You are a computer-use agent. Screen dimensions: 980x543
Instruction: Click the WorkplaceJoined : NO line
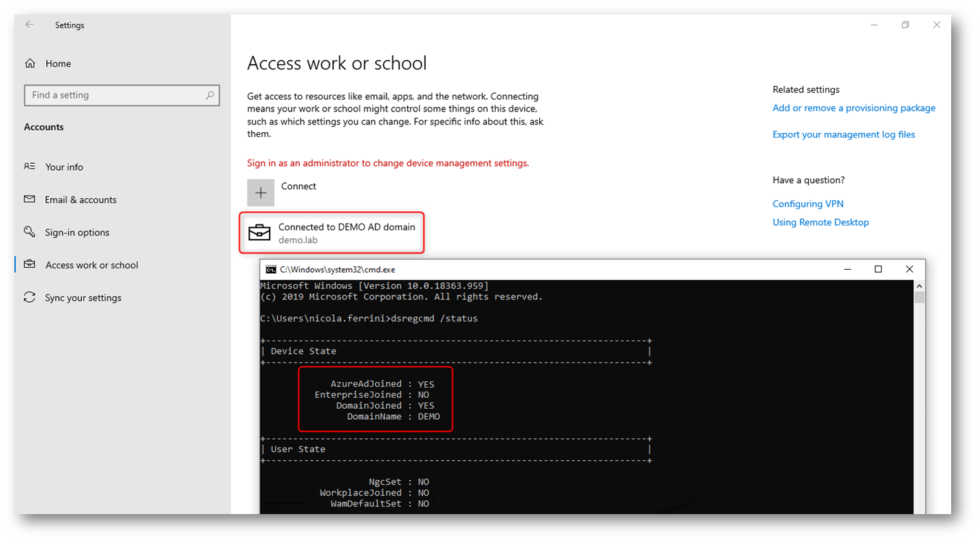(375, 493)
